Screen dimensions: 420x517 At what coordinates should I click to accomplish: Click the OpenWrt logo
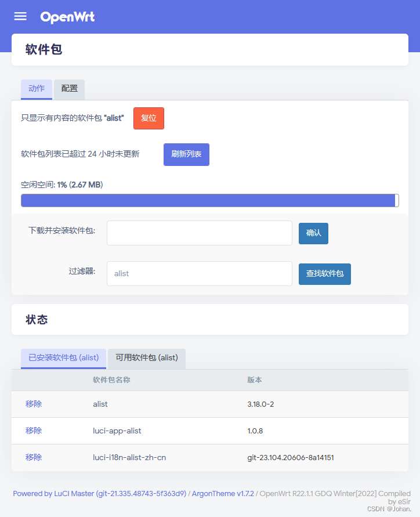67,16
